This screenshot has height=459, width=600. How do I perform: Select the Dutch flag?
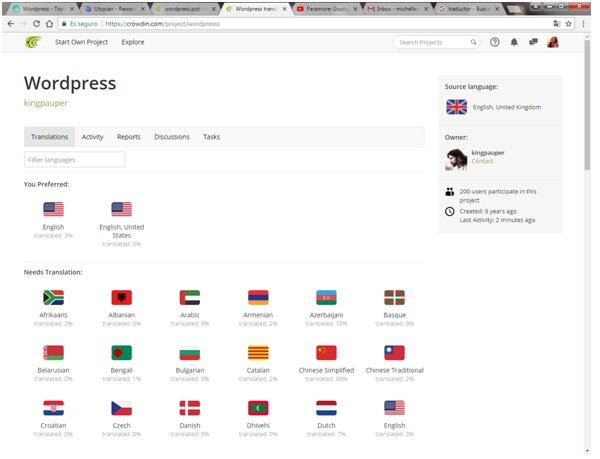326,408
